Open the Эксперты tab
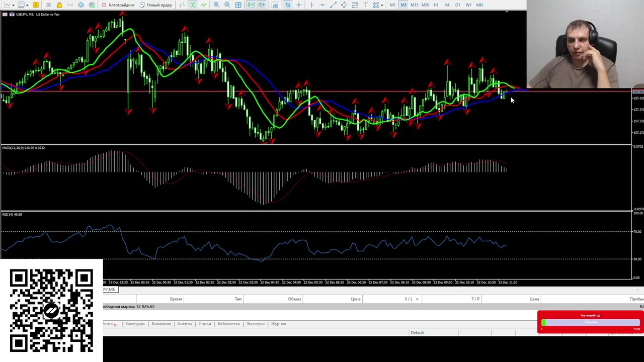644x362 pixels. tap(255, 324)
